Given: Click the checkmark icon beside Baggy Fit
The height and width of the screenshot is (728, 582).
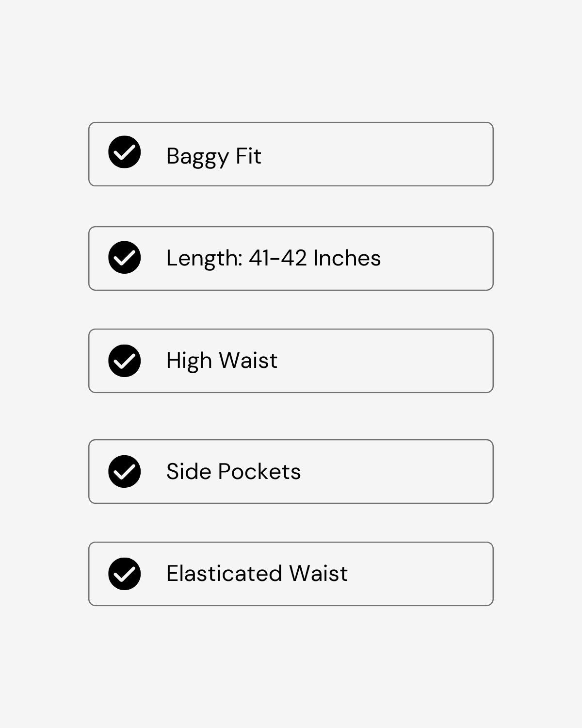Looking at the screenshot, I should (x=125, y=152).
